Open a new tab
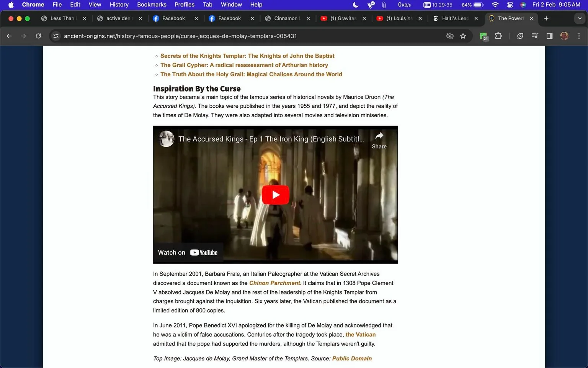 coord(546,18)
